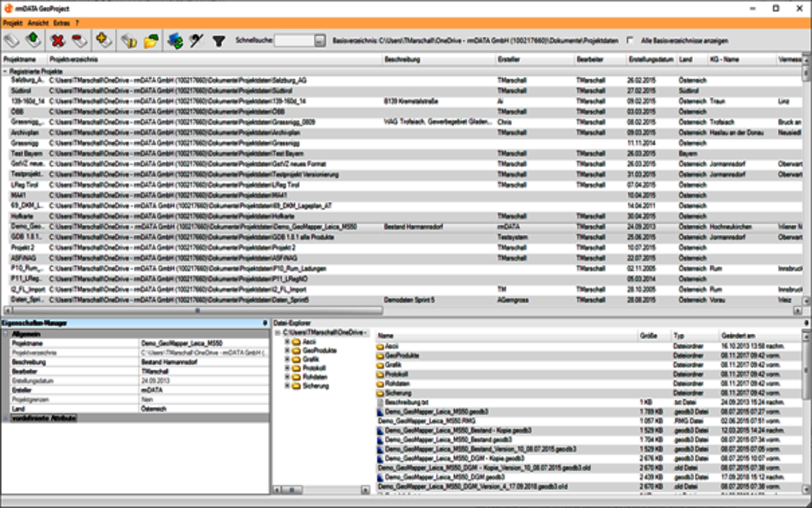Screen dimensions: 812x508
Task: Click into the Schnellsuche input field
Action: (x=294, y=41)
